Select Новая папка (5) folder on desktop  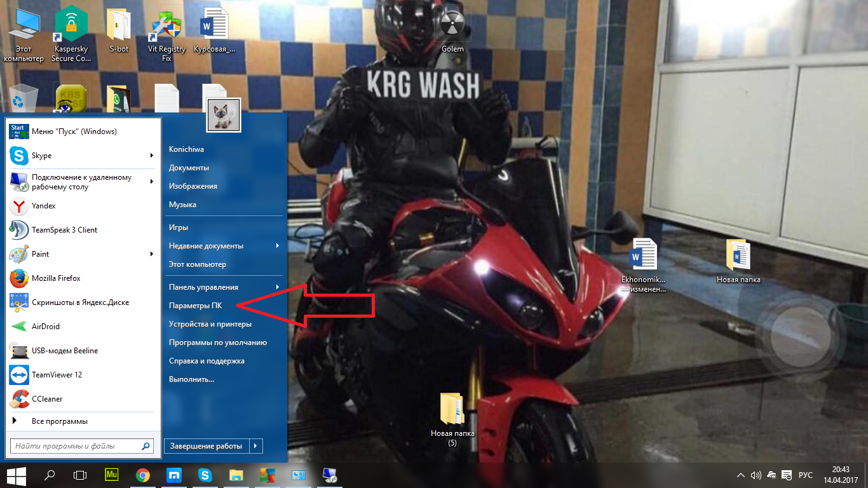452,419
